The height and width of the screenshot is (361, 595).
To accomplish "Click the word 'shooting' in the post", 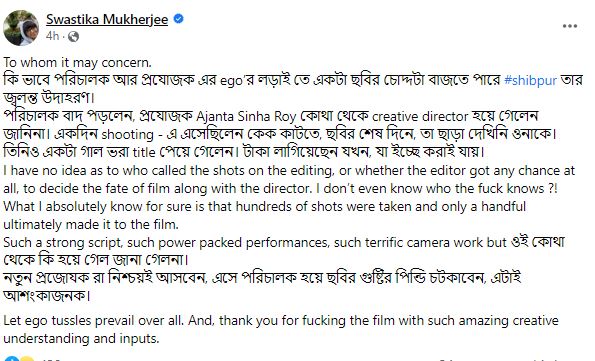I will [128, 135].
